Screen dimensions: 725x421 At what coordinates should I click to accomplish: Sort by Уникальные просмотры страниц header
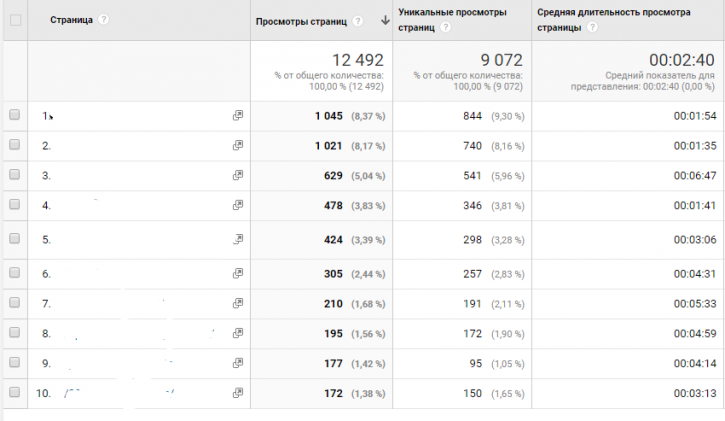(452, 19)
